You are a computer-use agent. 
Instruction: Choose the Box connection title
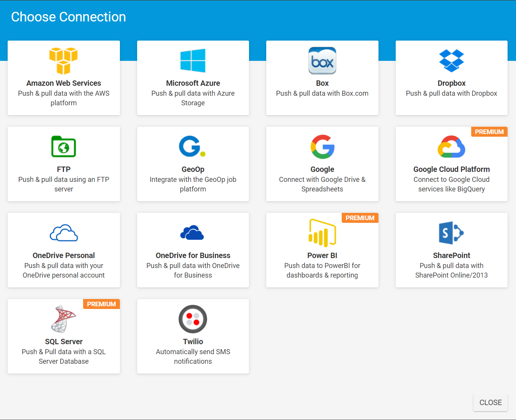click(322, 83)
